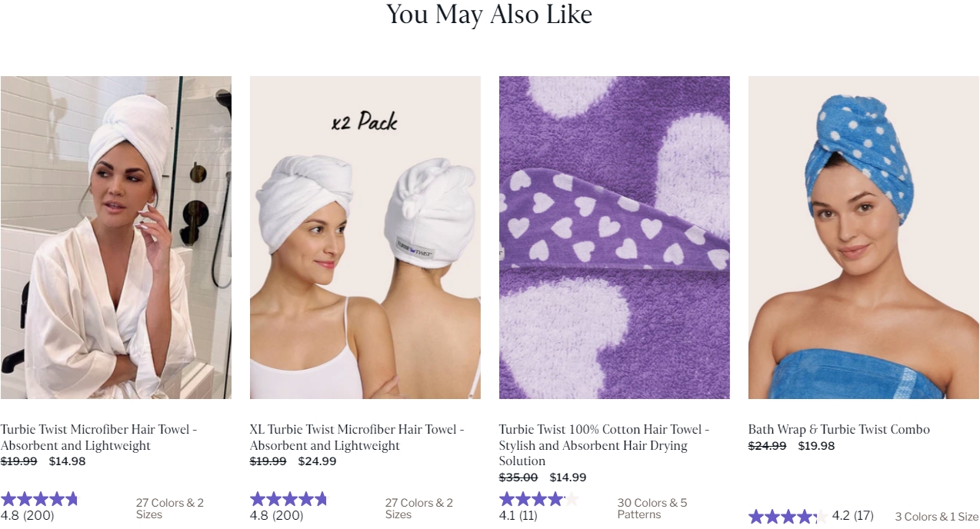Click the 4.1 (11) review count
Screen dimensions: 980x529
pyautogui.click(x=518, y=516)
